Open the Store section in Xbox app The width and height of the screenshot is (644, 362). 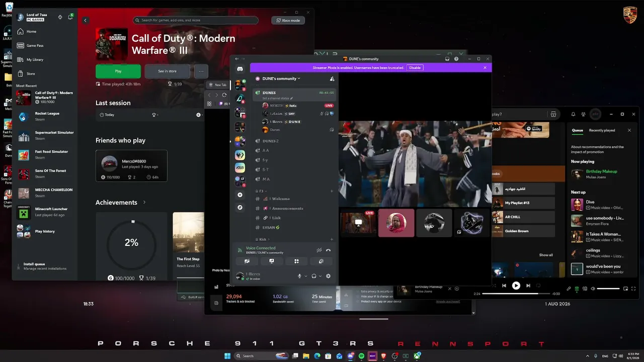point(44,74)
